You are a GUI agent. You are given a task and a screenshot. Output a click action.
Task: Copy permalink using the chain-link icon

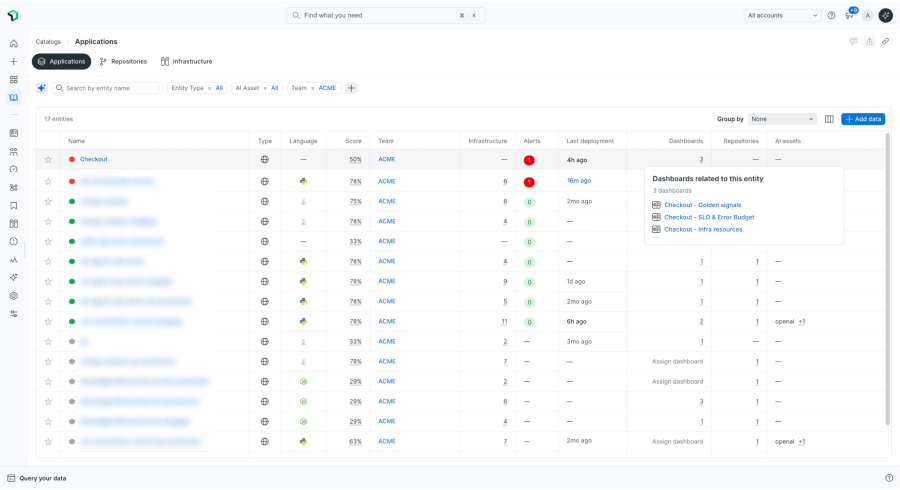tap(886, 41)
